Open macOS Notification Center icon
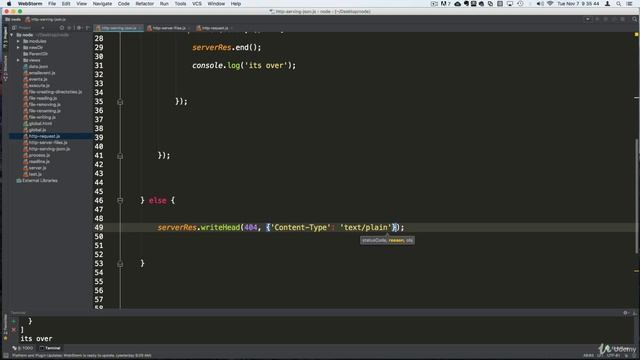The height and width of the screenshot is (360, 640). (x=629, y=4)
